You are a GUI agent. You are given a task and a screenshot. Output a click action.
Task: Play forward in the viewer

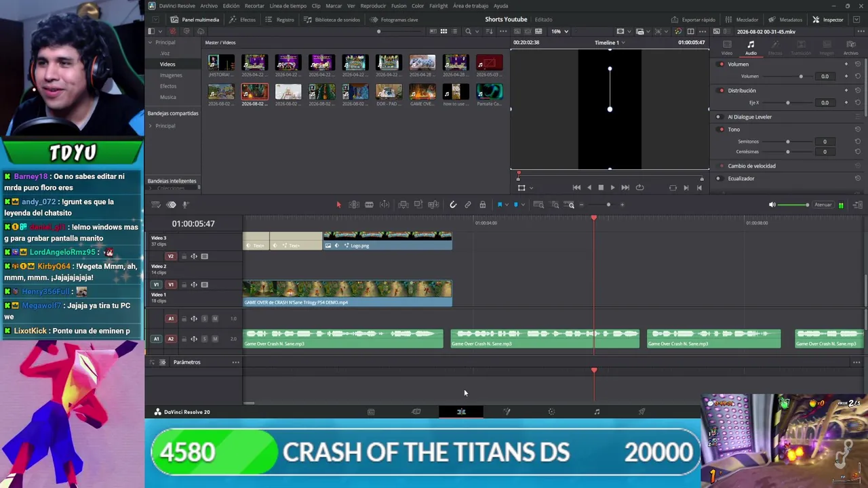(x=612, y=188)
